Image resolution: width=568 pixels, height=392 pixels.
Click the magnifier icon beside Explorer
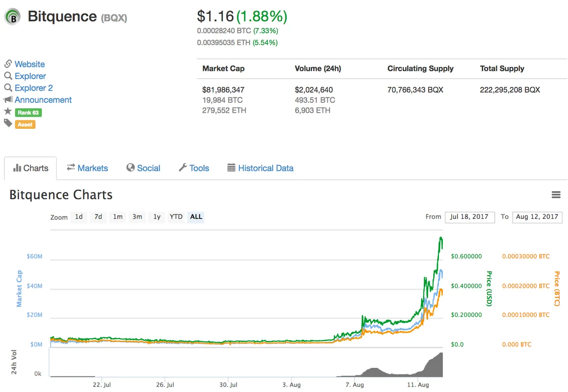(x=8, y=76)
